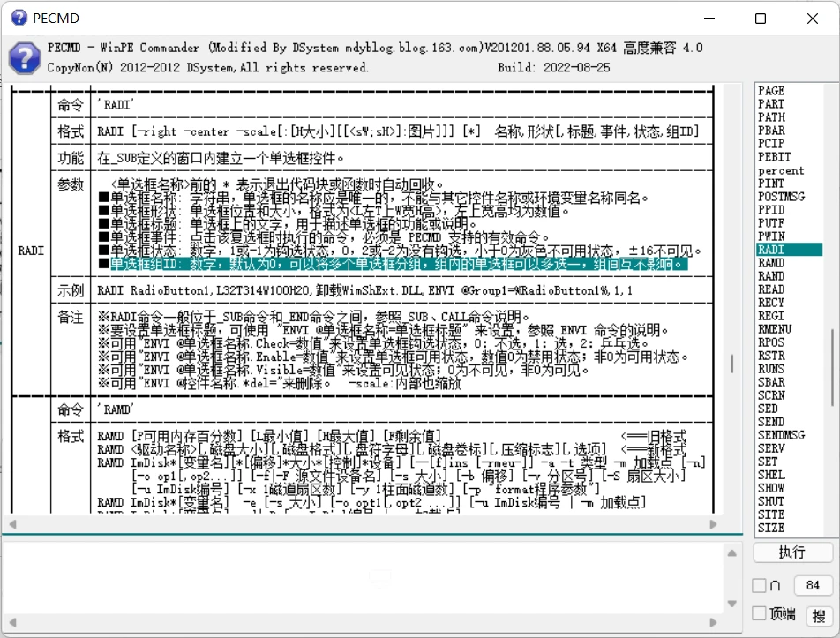Click the command list vertical scrollbar thumb

(832, 367)
